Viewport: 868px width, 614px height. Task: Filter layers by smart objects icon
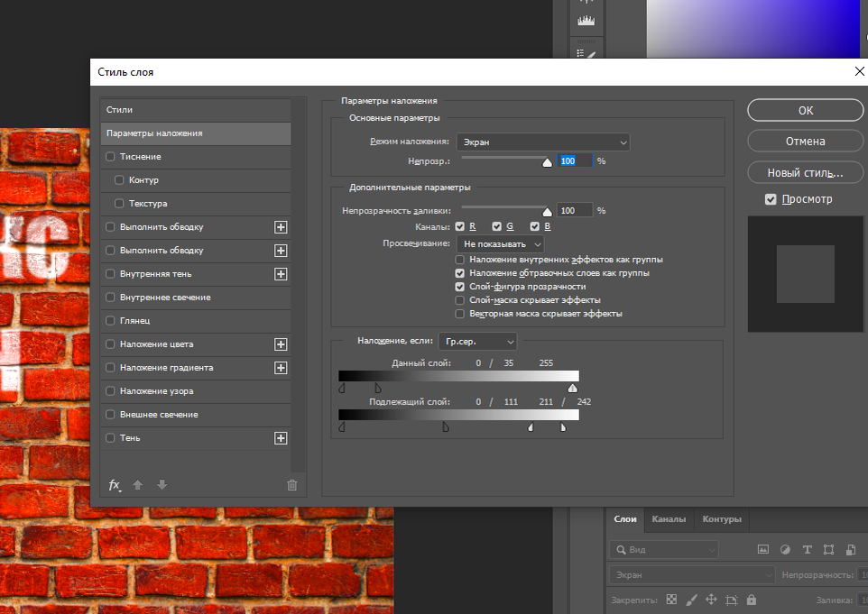point(851,549)
